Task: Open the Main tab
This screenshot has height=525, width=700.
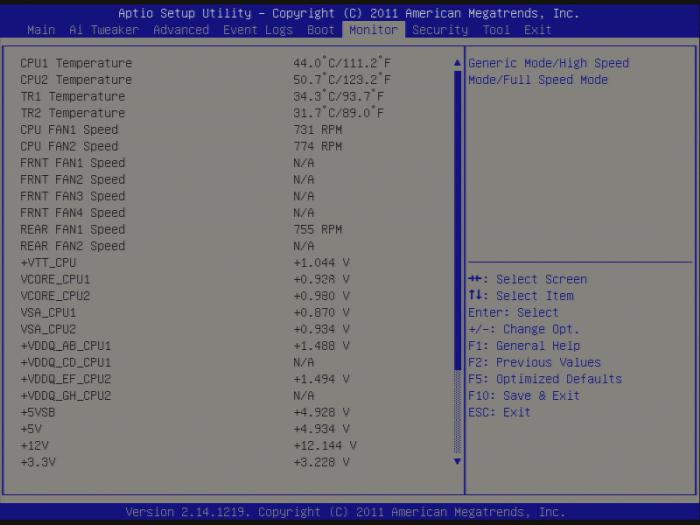Action: tap(41, 30)
